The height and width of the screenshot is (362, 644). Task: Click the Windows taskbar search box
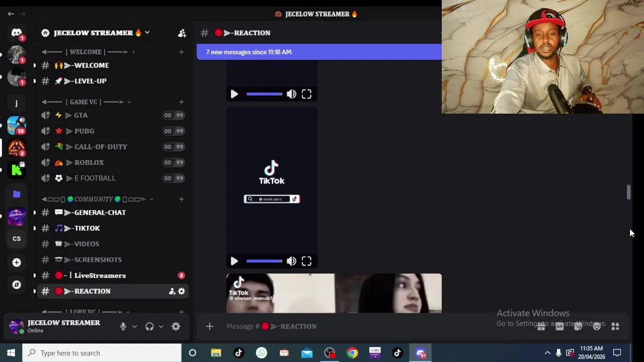tap(102, 353)
